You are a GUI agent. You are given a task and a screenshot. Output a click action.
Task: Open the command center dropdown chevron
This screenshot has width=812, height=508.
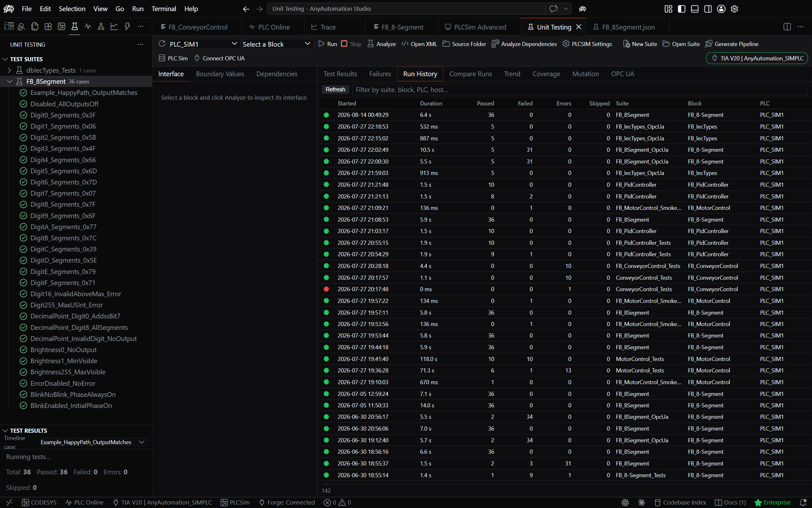pos(566,9)
